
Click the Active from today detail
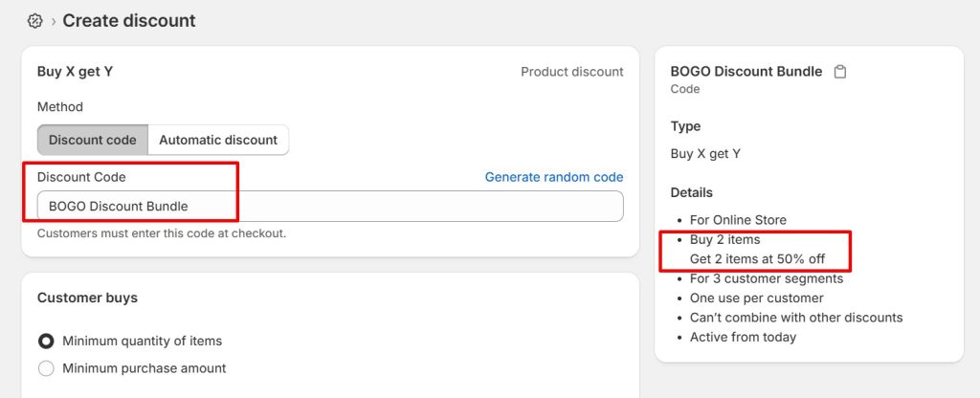(743, 337)
